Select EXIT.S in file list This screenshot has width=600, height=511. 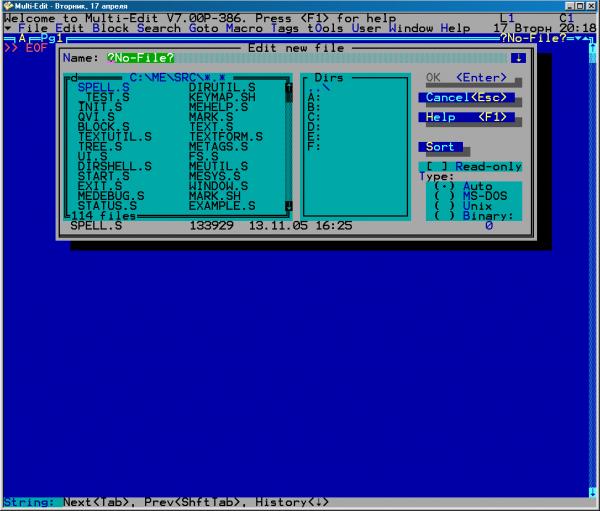(100, 186)
